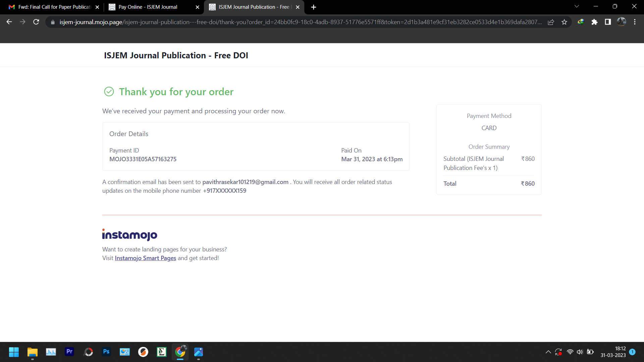This screenshot has height=362, width=644.
Task: Go back with the browser back arrow
Action: (9, 22)
